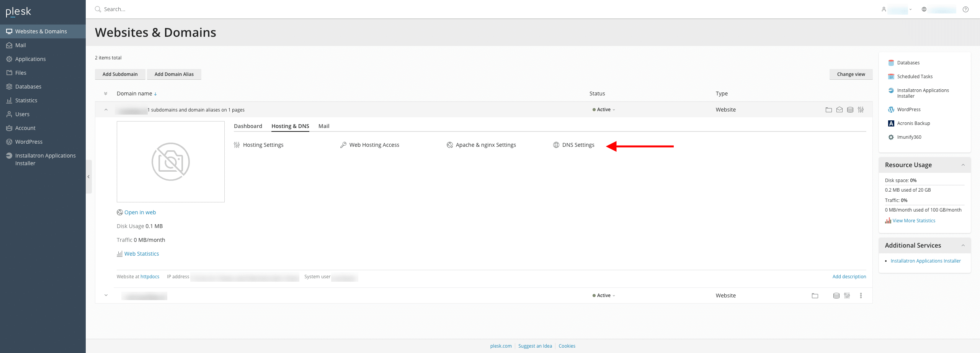The width and height of the screenshot is (980, 353).
Task: Click the Add Subdomain button
Action: click(x=120, y=74)
